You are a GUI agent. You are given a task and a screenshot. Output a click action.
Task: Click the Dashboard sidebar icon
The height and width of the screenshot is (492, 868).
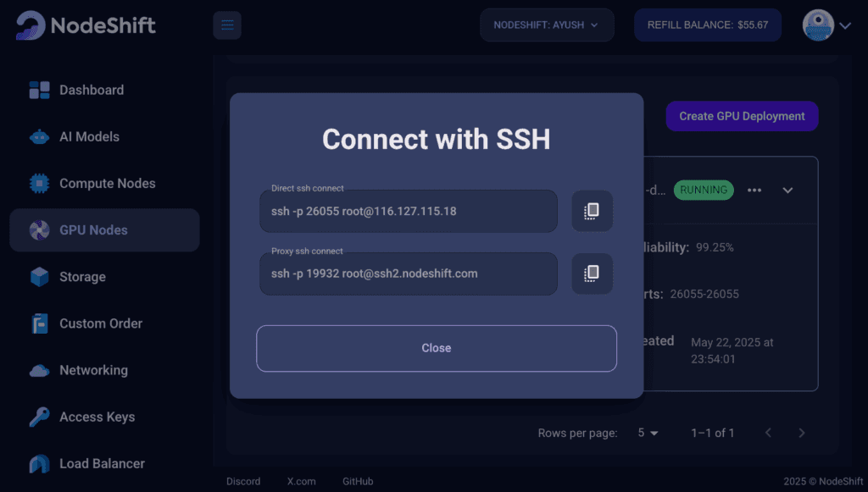pos(40,90)
